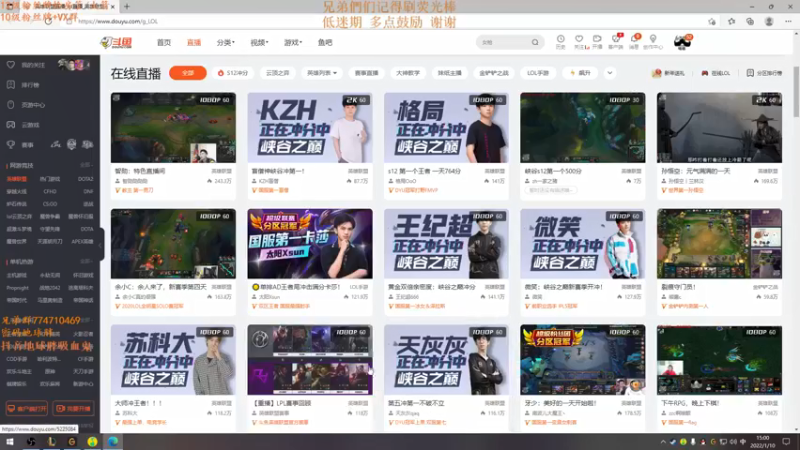Open the 天灰灰 stream thumbnail

pyautogui.click(x=446, y=360)
